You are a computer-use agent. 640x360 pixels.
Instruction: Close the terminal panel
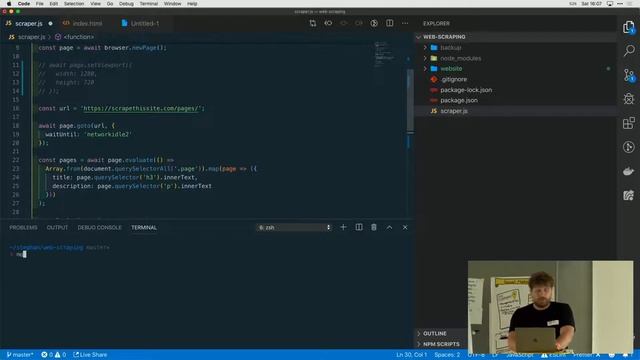coord(405,227)
